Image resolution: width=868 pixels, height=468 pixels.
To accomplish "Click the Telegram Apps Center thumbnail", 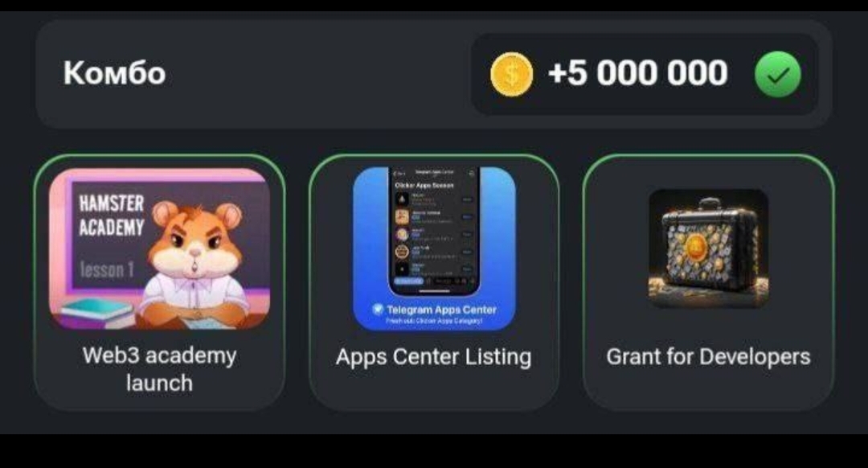I will pyautogui.click(x=434, y=248).
